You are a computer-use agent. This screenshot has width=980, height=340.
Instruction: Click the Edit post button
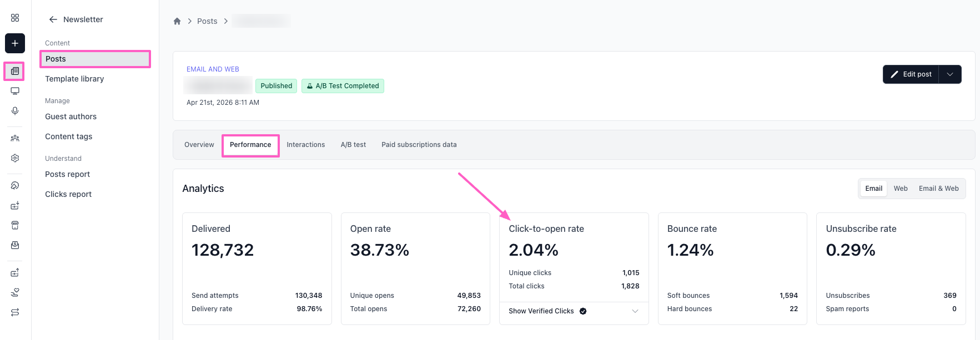tap(911, 74)
